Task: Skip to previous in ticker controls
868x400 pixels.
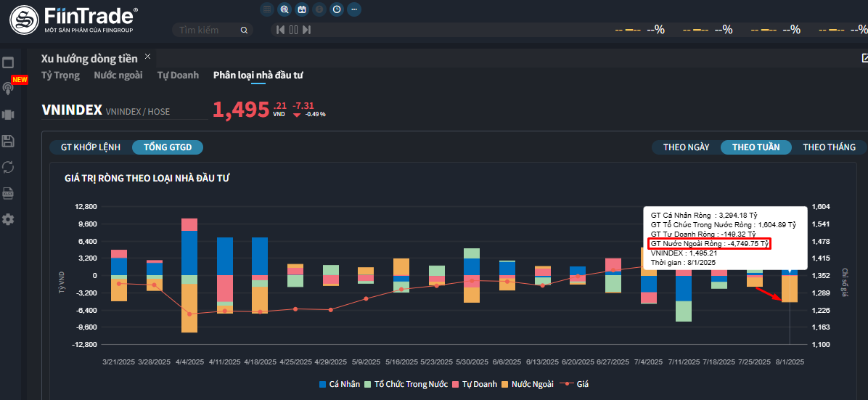Action: 281,30
